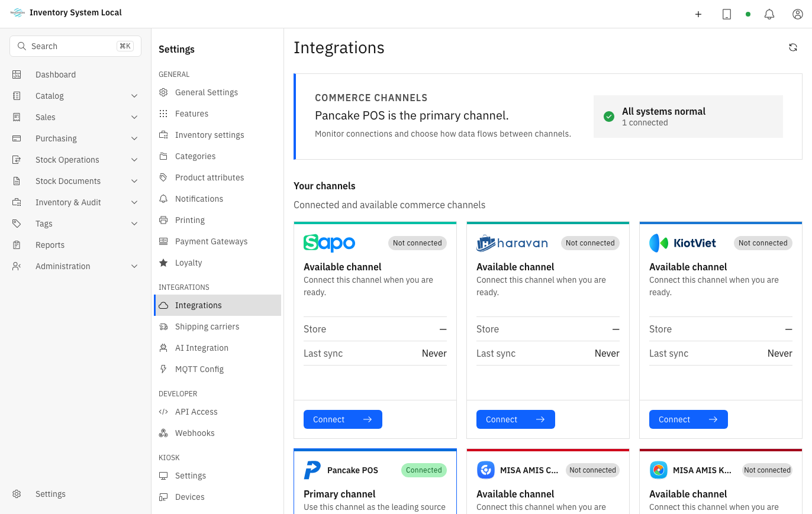Viewport: 812px width, 514px height.
Task: Click the MISA AMIS K... channel title
Action: (703, 470)
